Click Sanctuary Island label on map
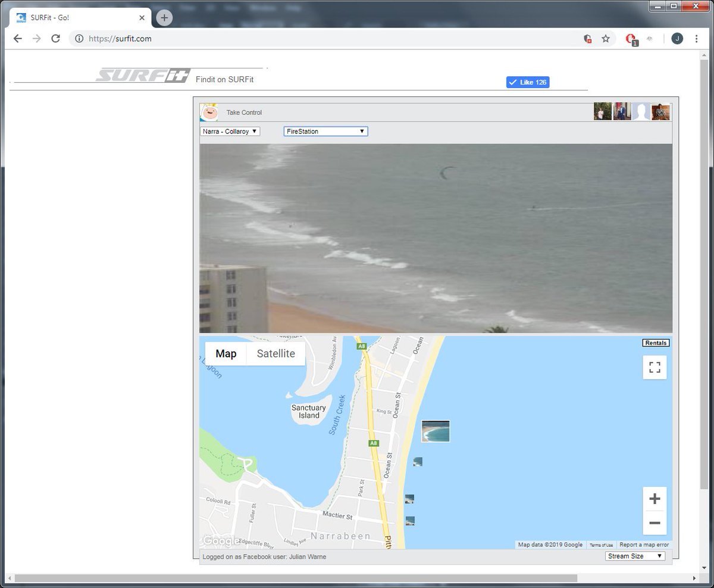The width and height of the screenshot is (714, 588). pos(308,411)
